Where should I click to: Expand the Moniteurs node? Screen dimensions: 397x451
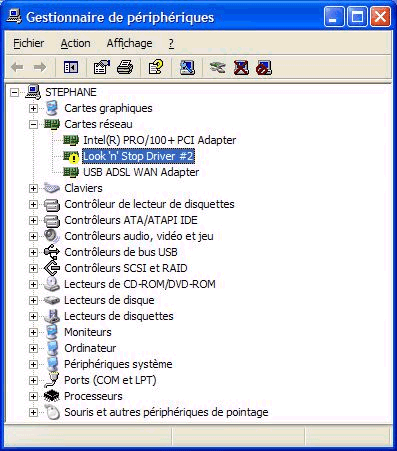tap(33, 332)
